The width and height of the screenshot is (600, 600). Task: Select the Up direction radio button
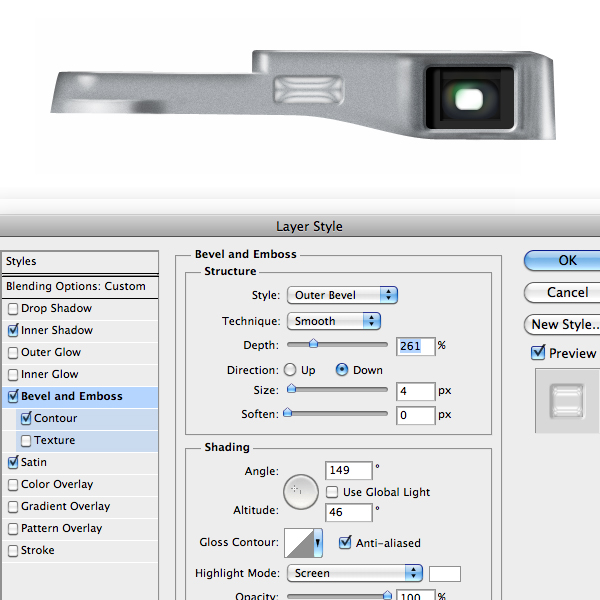coord(290,370)
